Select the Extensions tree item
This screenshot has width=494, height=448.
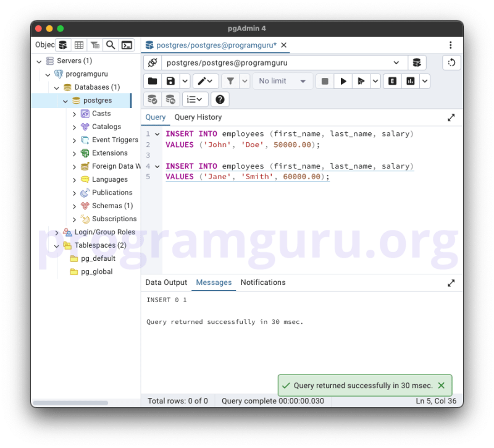click(110, 153)
